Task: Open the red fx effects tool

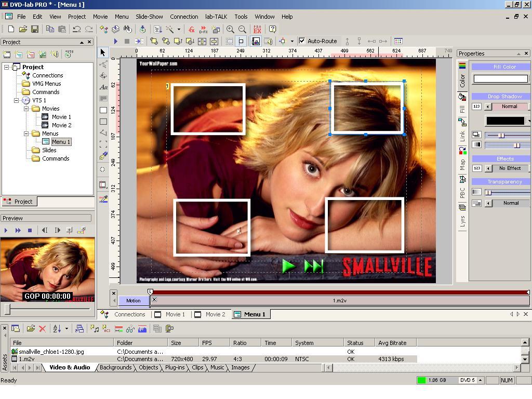Action: pos(191,29)
